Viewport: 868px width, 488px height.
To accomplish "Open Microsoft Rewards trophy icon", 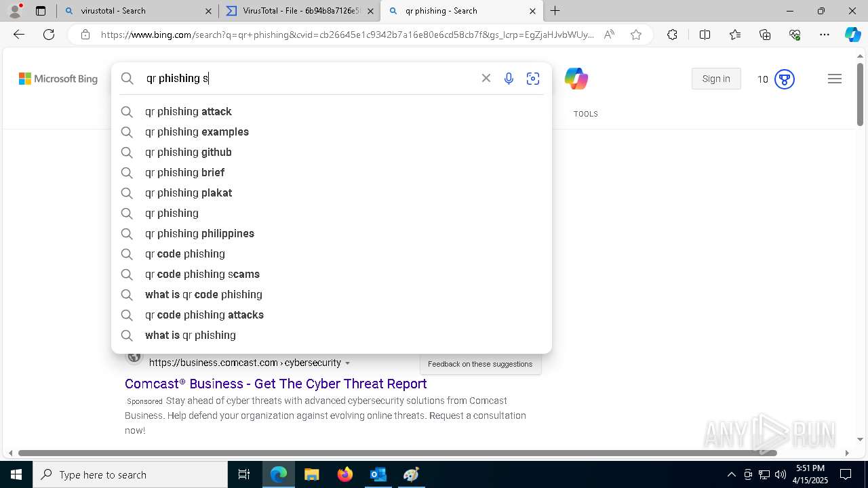I will pyautogui.click(x=785, y=79).
